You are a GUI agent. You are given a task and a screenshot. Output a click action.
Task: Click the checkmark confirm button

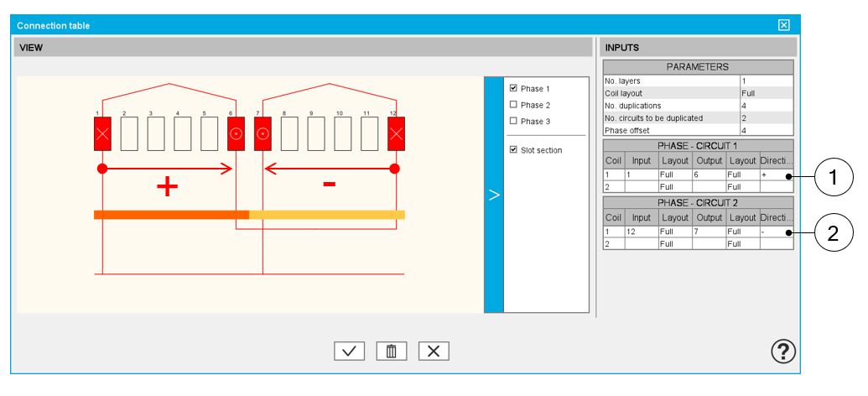pyautogui.click(x=349, y=352)
